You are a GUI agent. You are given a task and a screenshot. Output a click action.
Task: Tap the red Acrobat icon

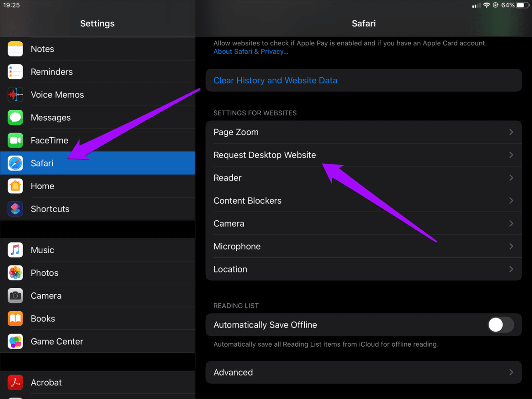[15, 383]
